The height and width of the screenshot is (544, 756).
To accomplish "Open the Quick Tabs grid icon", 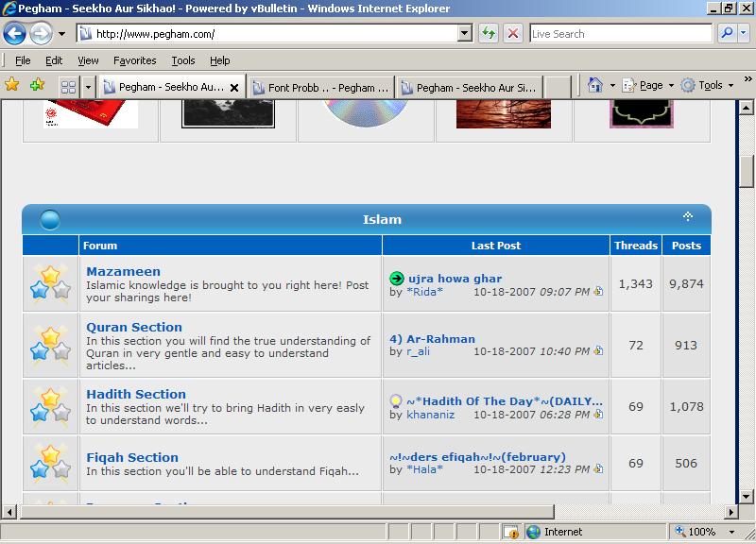I will 68,86.
